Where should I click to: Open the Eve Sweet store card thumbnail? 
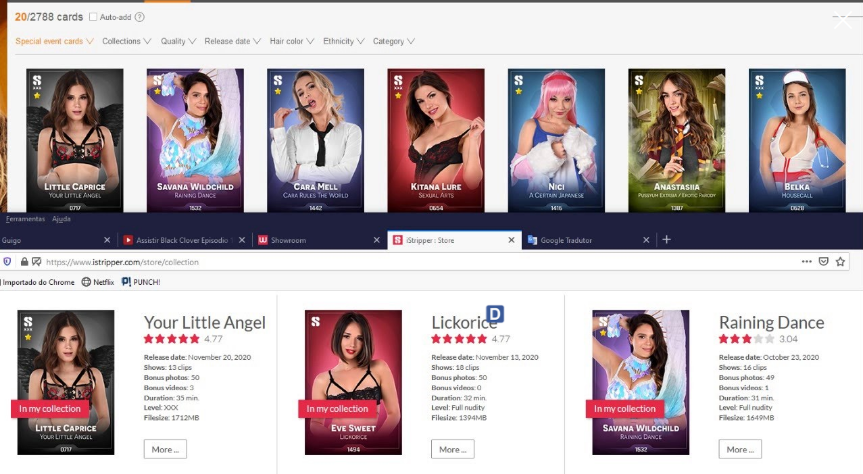(353, 382)
